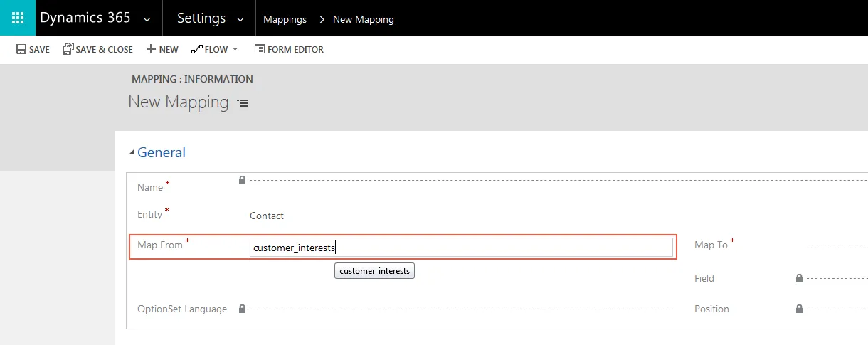Click the lock icon next to Position
Viewport: 868px width, 345px height.
[799, 309]
